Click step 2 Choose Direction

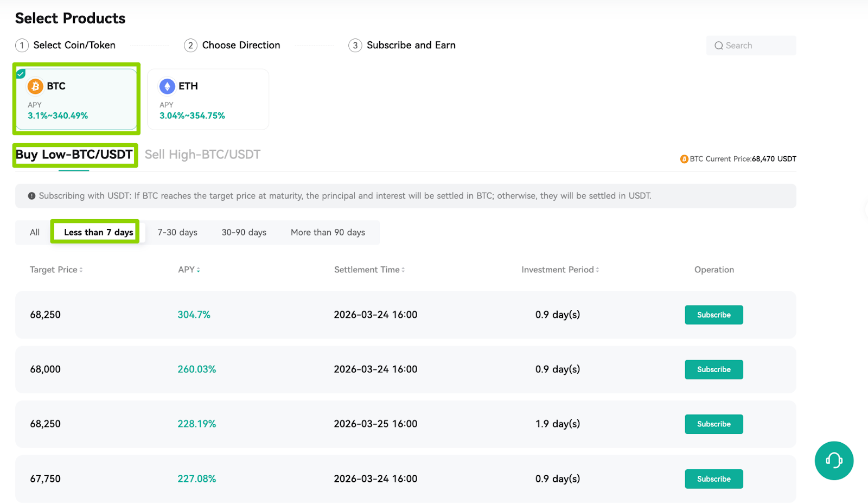point(232,45)
